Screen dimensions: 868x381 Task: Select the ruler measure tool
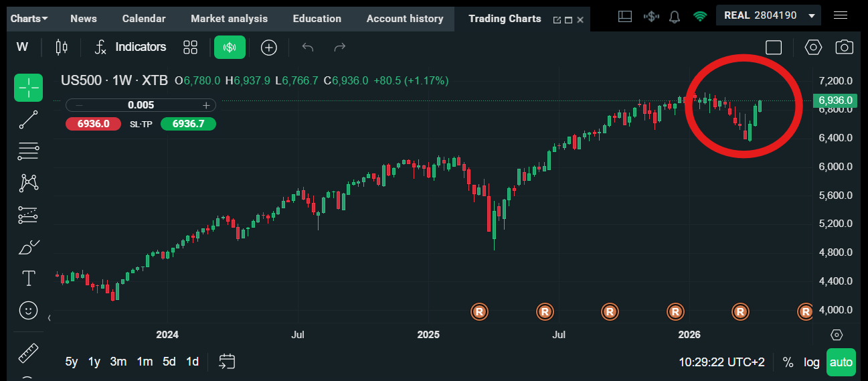[28, 352]
